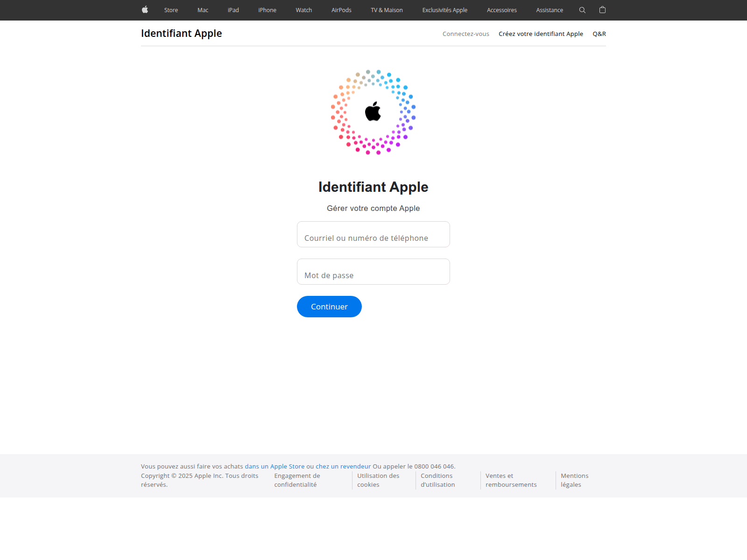Open the Store menu item
Viewport: 747px width, 560px height.
point(171,10)
